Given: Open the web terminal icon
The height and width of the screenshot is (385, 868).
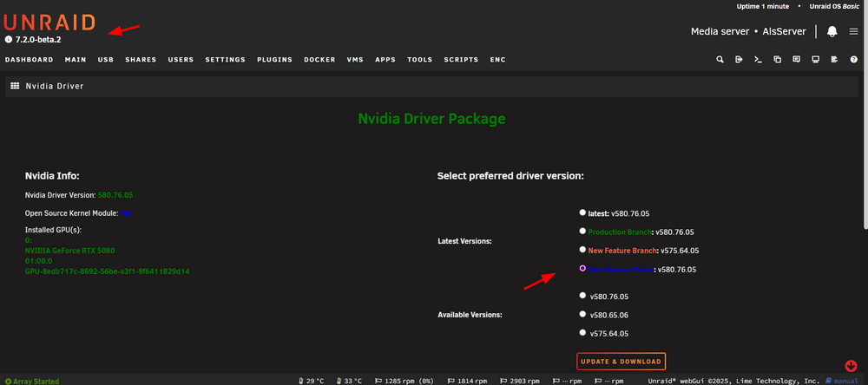Looking at the screenshot, I should (x=758, y=60).
